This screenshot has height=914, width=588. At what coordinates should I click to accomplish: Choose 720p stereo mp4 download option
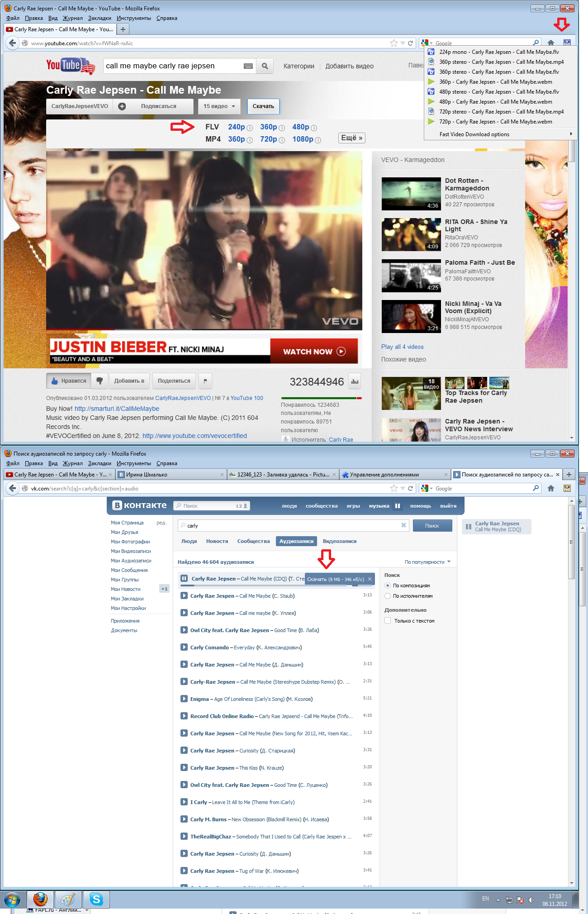(501, 112)
